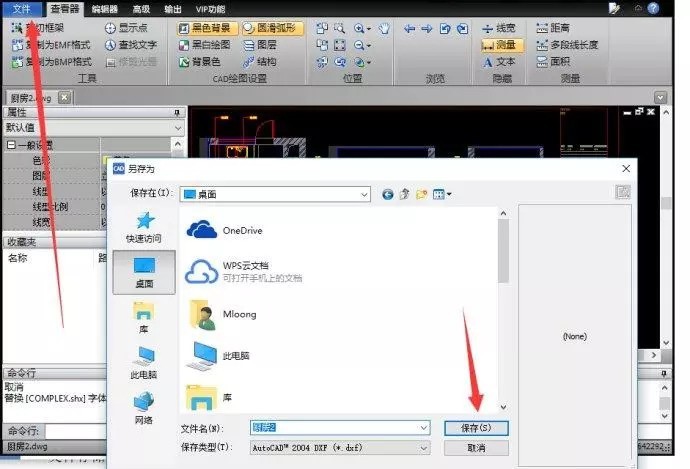
Task: Click the fit drawing to window icon
Action: tap(340, 45)
